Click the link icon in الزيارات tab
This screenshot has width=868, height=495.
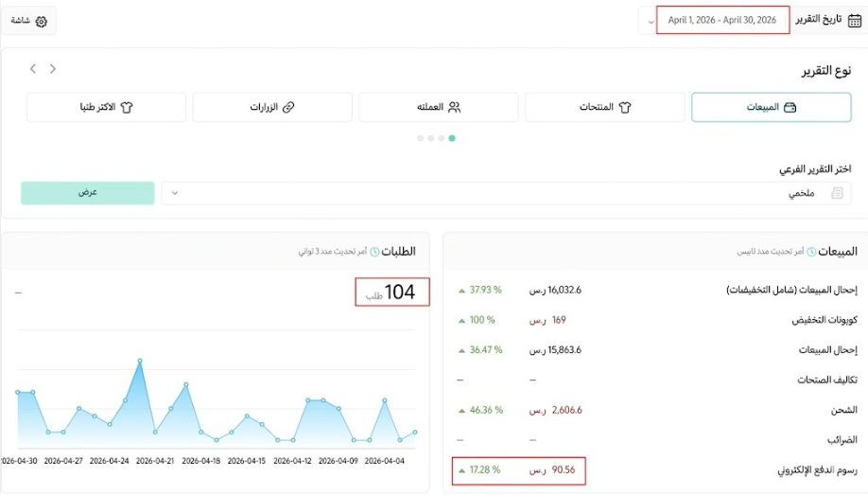(x=288, y=107)
